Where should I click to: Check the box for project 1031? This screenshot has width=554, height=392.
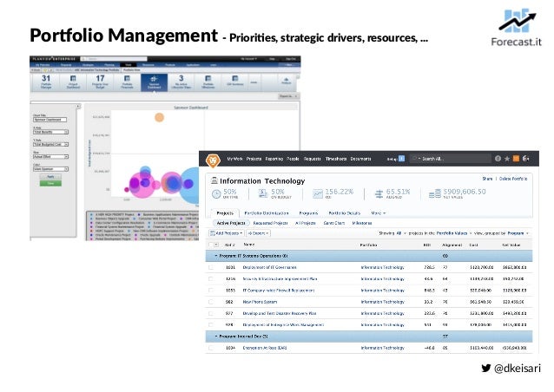pyautogui.click(x=211, y=267)
